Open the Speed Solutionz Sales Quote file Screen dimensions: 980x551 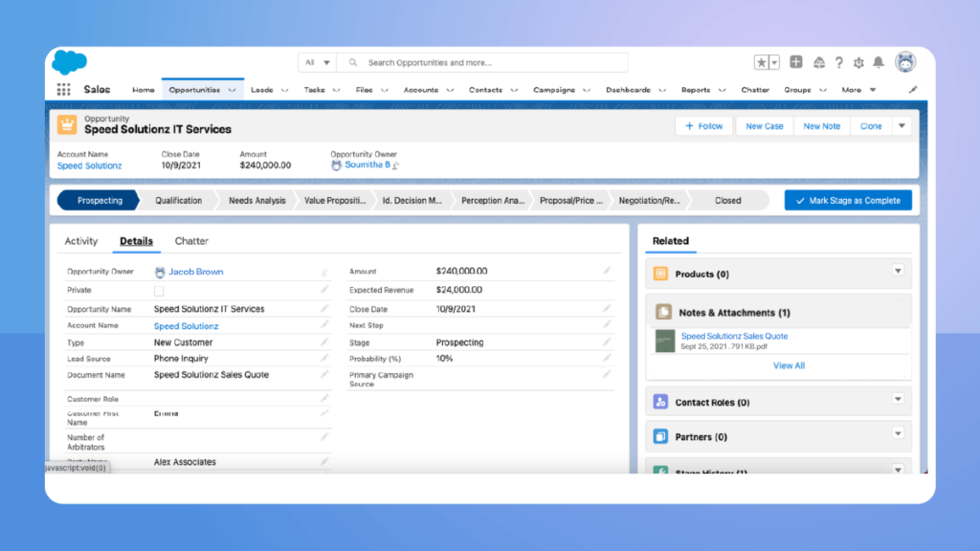point(734,336)
